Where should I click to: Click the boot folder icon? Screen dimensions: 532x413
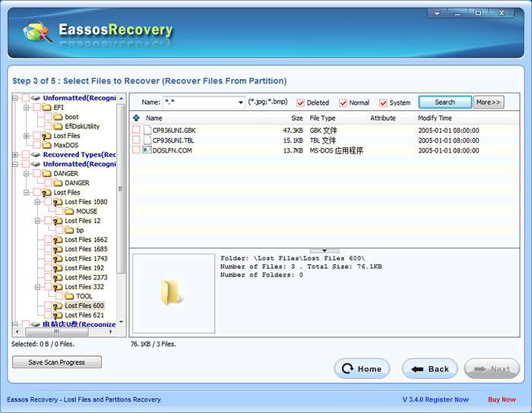[x=58, y=117]
